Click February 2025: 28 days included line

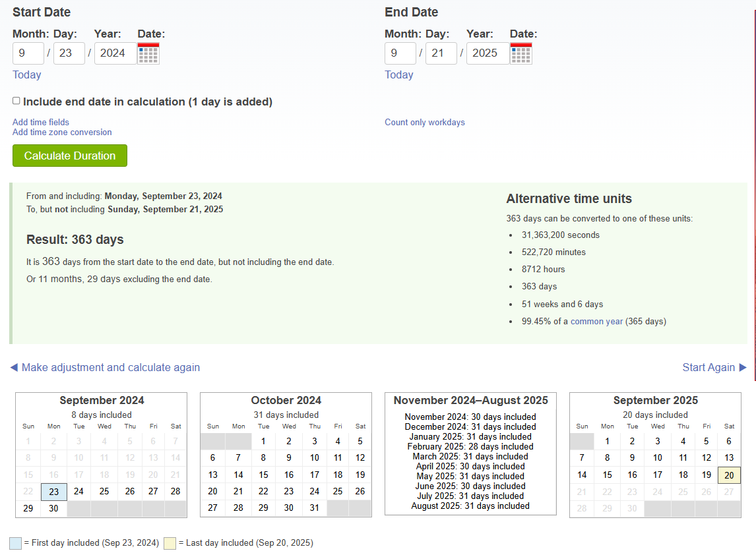tap(470, 447)
